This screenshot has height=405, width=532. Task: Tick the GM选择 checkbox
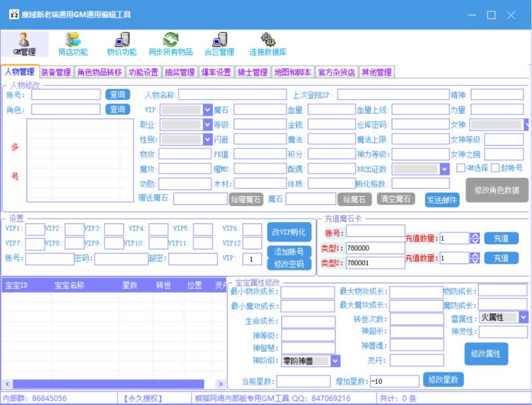[460, 168]
